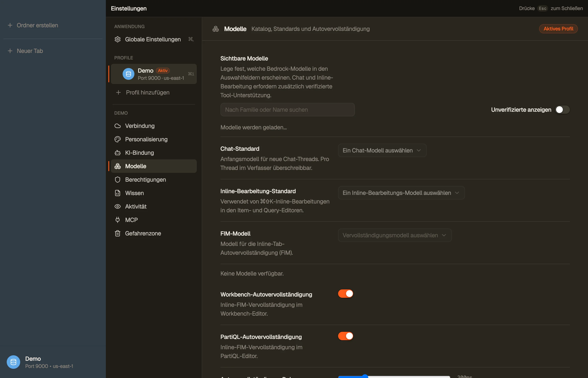
Task: Click the cloud icon beside Verbindung
Action: (x=118, y=126)
